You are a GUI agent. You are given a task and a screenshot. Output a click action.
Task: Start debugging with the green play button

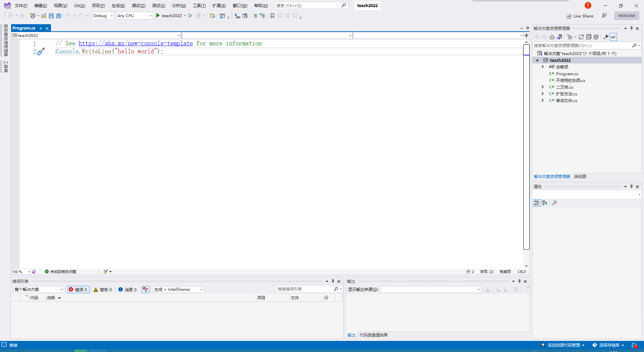pos(158,16)
